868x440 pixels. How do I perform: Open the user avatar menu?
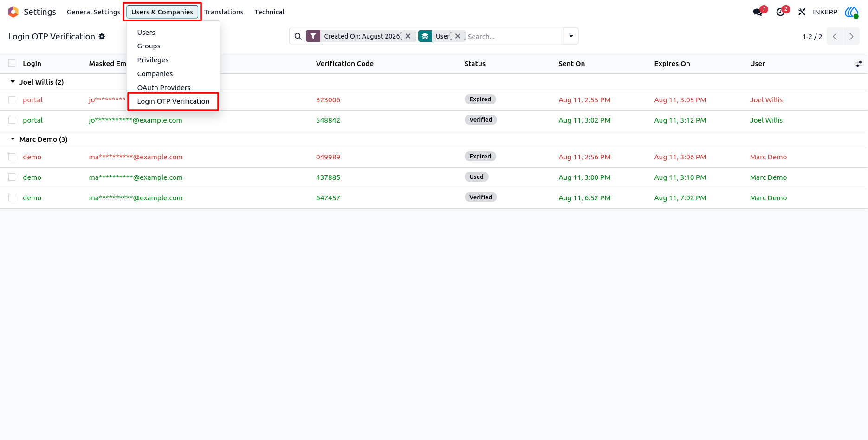pyautogui.click(x=852, y=12)
